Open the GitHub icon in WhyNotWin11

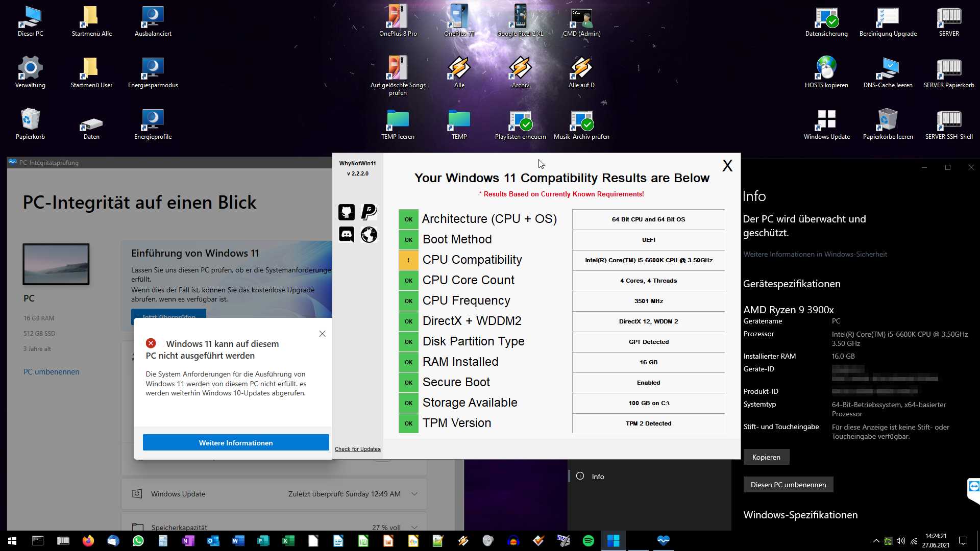(347, 212)
